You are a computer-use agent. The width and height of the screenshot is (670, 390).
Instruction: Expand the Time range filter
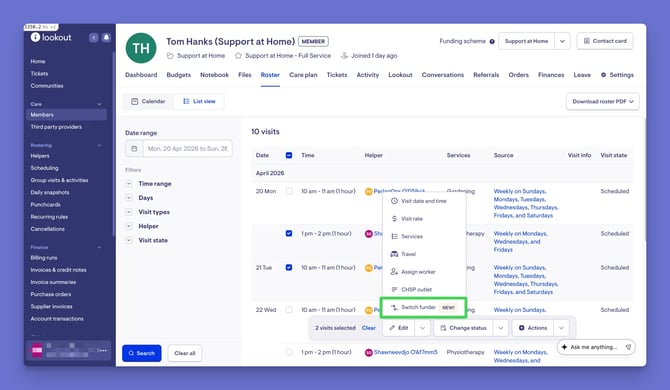129,184
